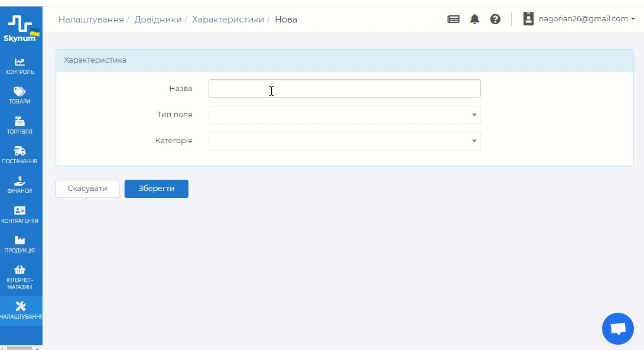Go to Налаштування breadcrumb

[x=91, y=20]
